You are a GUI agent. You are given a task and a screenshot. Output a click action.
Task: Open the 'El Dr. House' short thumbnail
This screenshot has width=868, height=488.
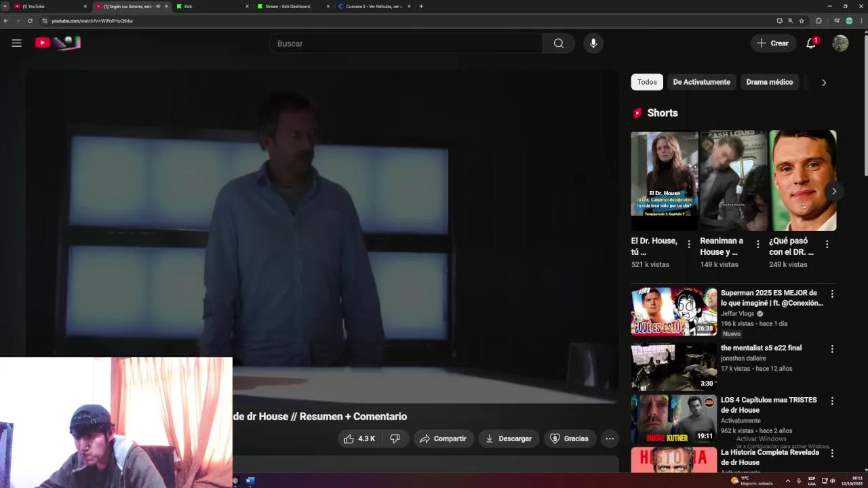(x=665, y=181)
